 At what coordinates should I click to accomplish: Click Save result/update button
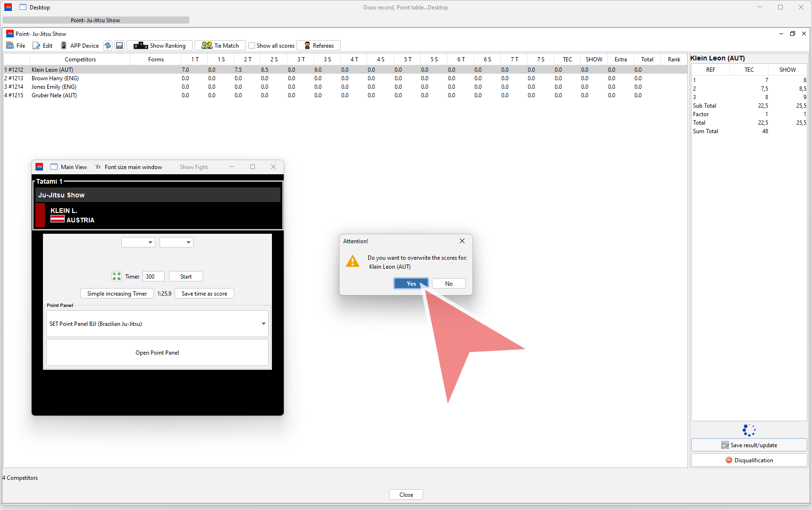click(x=749, y=445)
